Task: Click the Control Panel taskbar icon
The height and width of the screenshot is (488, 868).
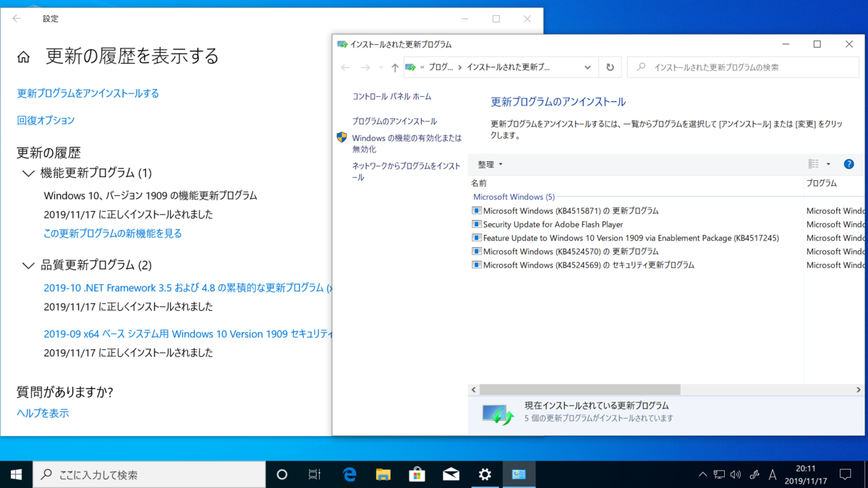Action: click(x=519, y=475)
